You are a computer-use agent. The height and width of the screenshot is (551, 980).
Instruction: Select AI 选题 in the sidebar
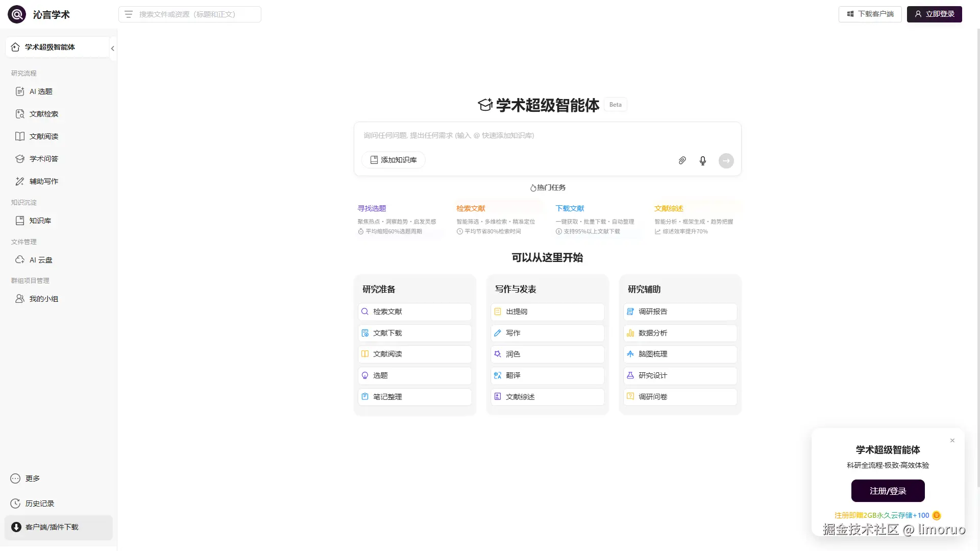(42, 91)
